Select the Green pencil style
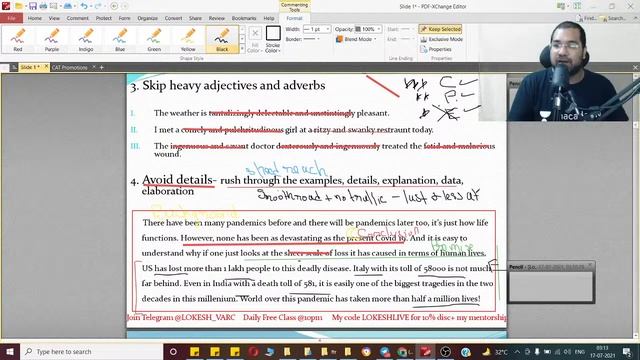The width and height of the screenshot is (640, 360). click(x=154, y=39)
